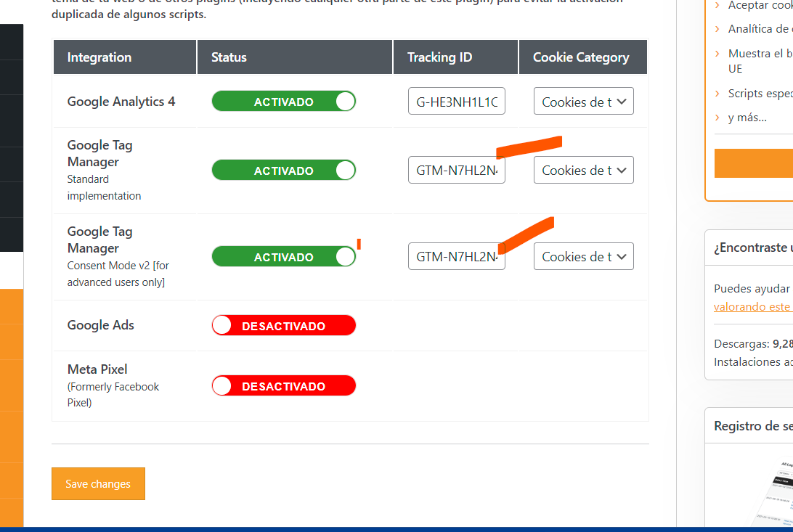Click the 'Muestra el b...' list item
793x532 pixels.
coord(760,61)
